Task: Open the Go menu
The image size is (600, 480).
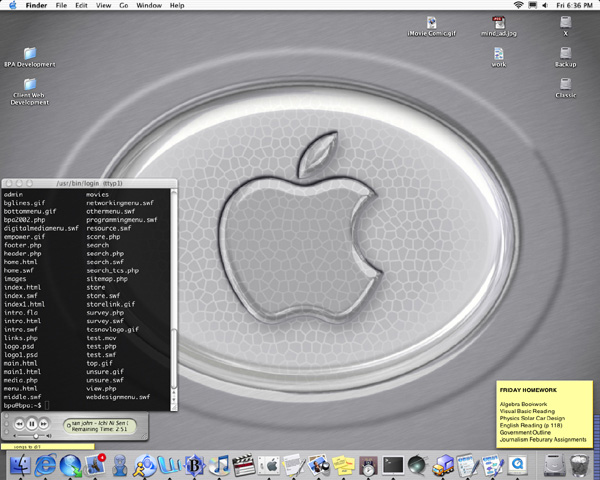Action: (x=124, y=5)
